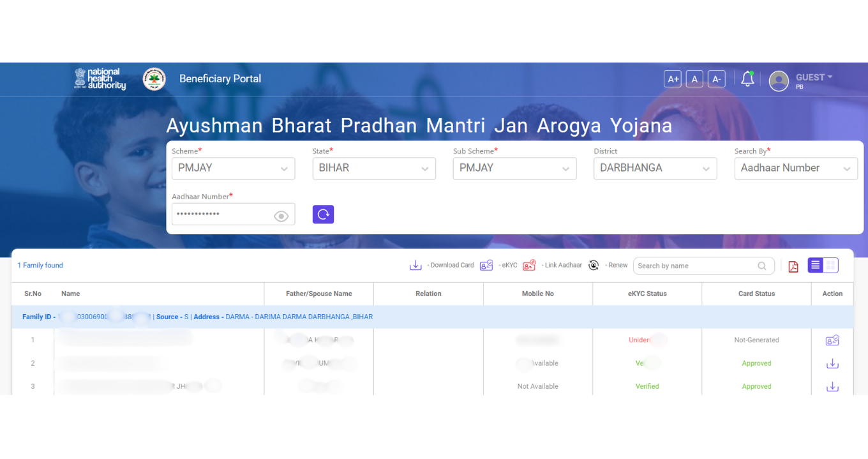This screenshot has height=459, width=868.
Task: Click the refresh captcha search button
Action: coord(323,214)
